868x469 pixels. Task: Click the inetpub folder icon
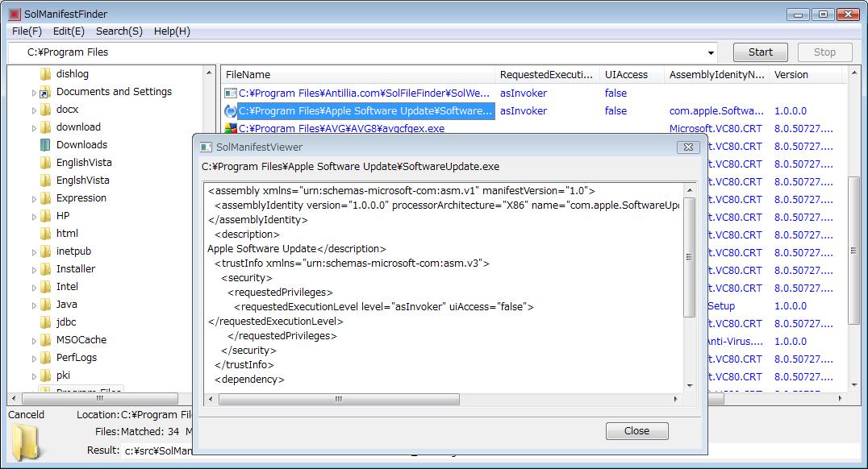click(x=45, y=251)
